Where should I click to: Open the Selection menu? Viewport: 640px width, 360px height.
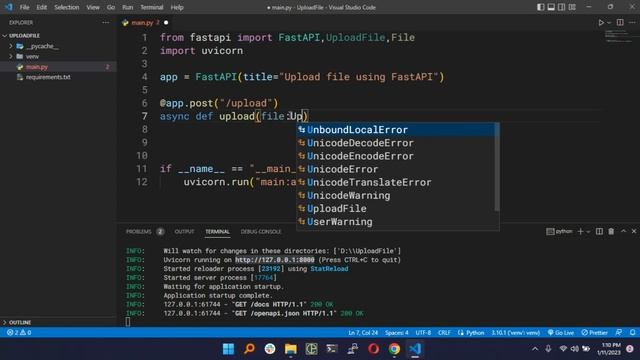(67, 7)
